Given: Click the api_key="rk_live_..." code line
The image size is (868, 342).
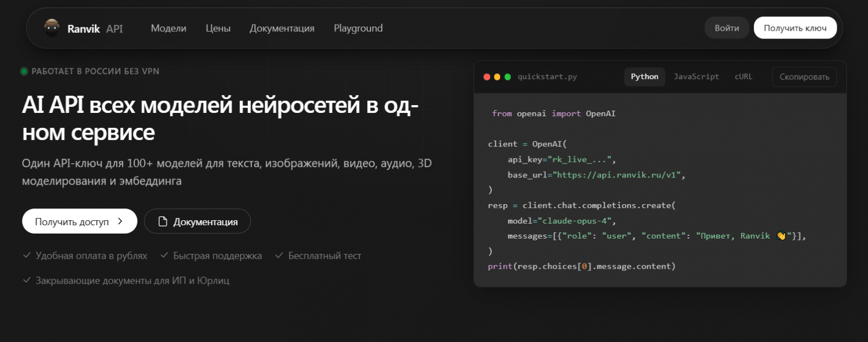Looking at the screenshot, I should tap(561, 160).
